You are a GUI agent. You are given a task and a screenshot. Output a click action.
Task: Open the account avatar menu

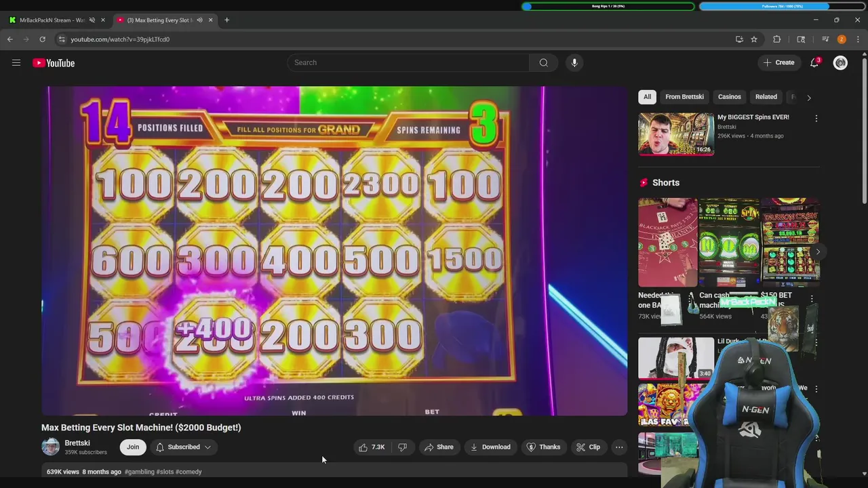click(x=840, y=63)
